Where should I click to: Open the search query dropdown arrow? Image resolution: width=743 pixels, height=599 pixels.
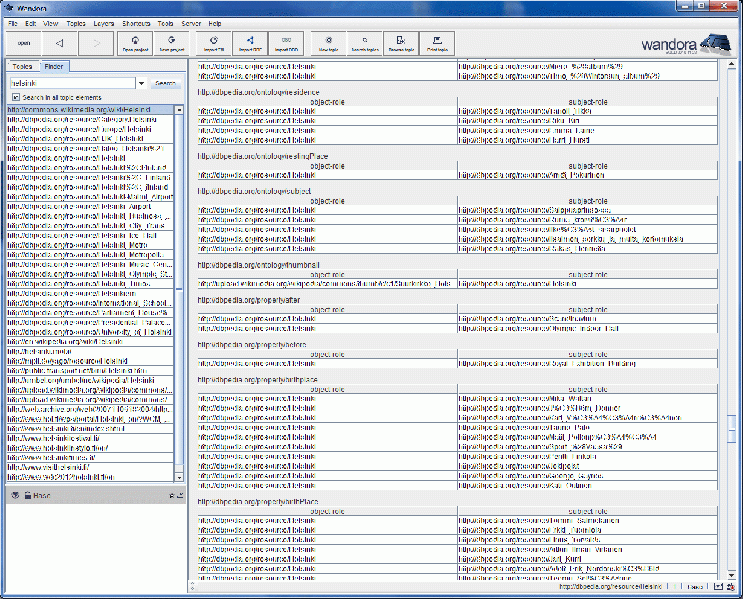tap(141, 84)
